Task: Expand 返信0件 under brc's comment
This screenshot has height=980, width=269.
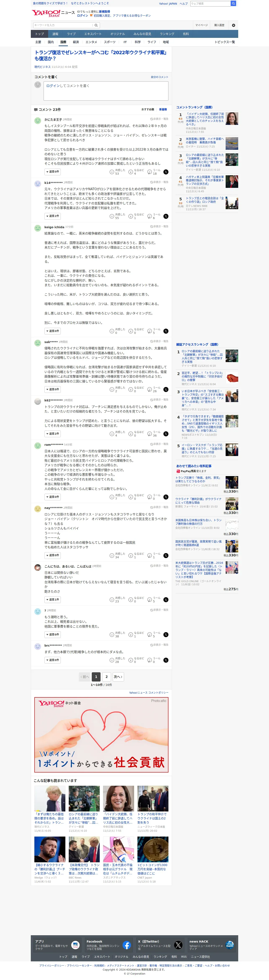Action: 53,660
